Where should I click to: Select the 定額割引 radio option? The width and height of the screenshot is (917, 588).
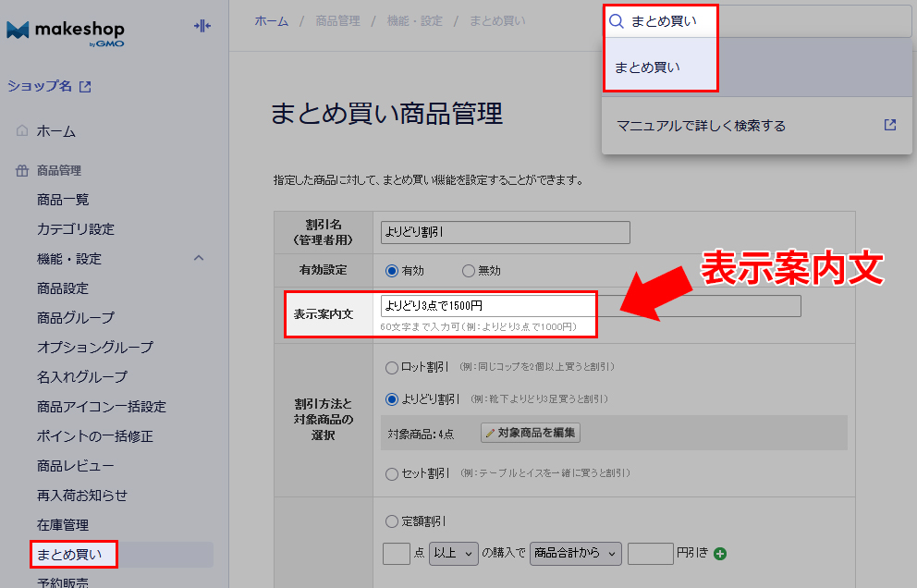tap(391, 521)
